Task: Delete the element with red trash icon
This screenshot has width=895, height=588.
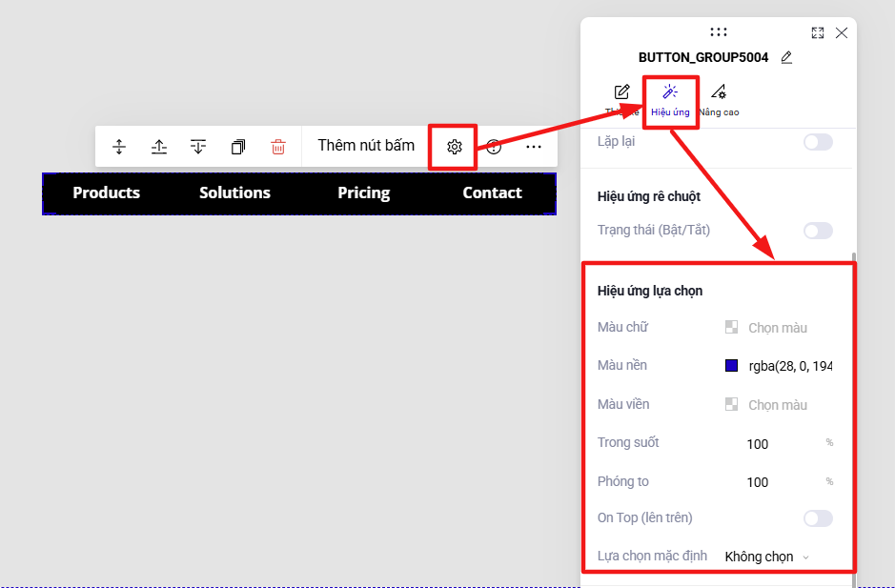Action: 278,147
